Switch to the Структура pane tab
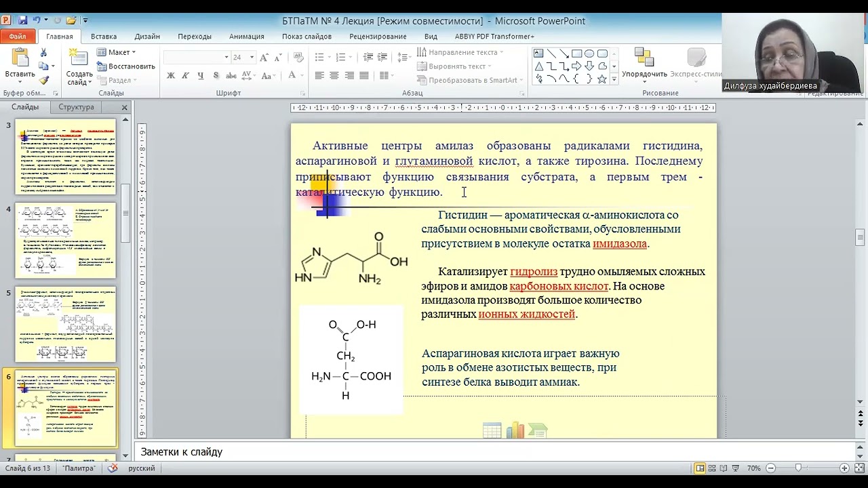The height and width of the screenshot is (488, 868). click(x=76, y=107)
